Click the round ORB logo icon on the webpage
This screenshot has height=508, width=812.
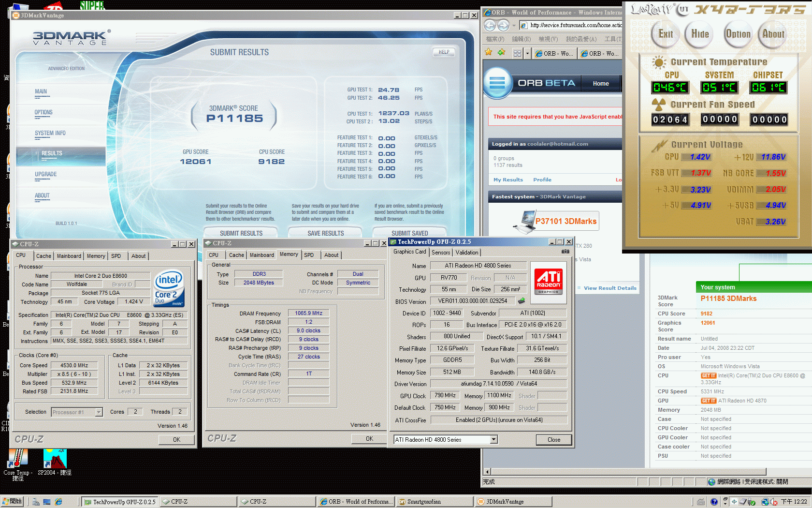[x=497, y=83]
